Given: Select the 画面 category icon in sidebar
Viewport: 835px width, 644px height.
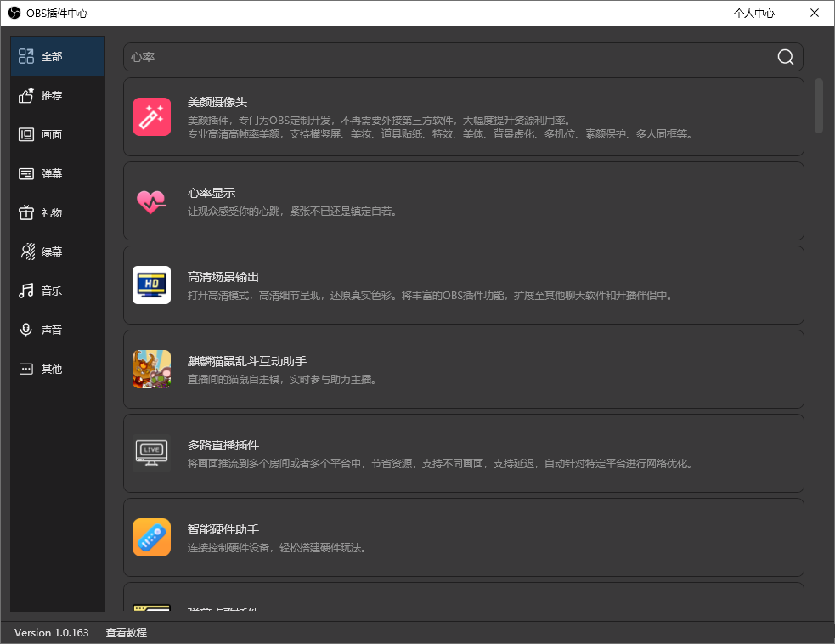Looking at the screenshot, I should 26,134.
